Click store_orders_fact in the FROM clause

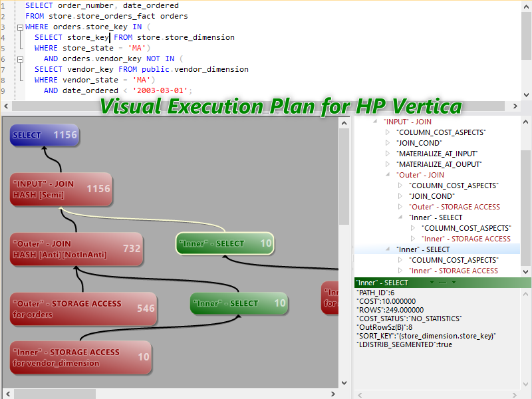(x=116, y=16)
